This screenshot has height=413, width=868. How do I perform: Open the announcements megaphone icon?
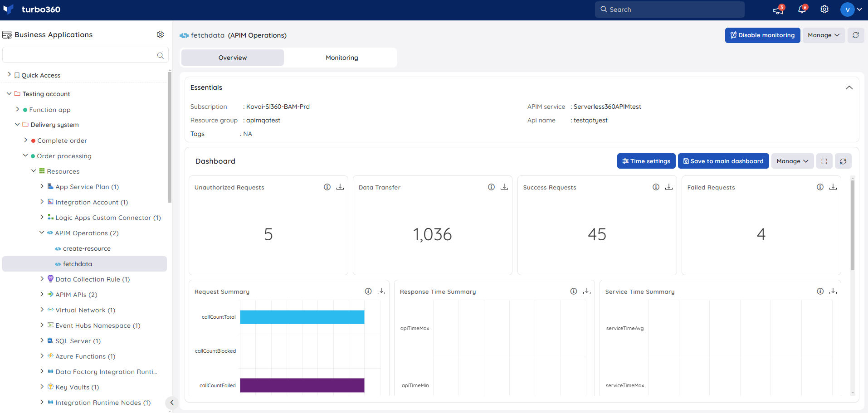778,10
